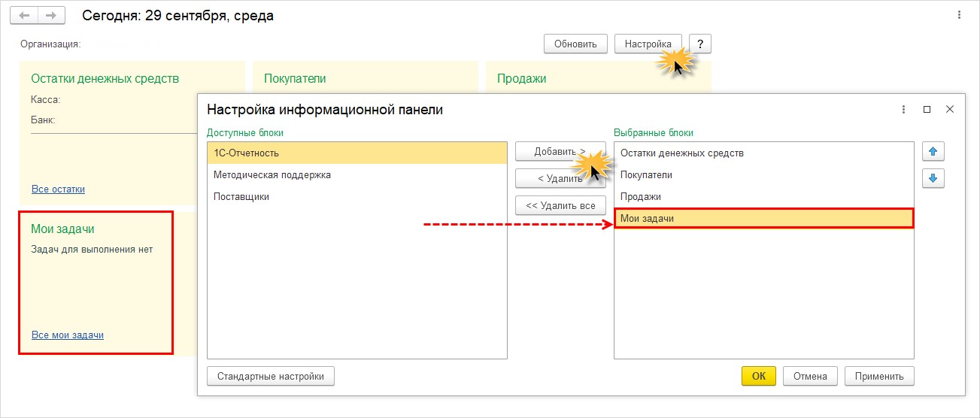Click the Отмена button

click(x=810, y=377)
